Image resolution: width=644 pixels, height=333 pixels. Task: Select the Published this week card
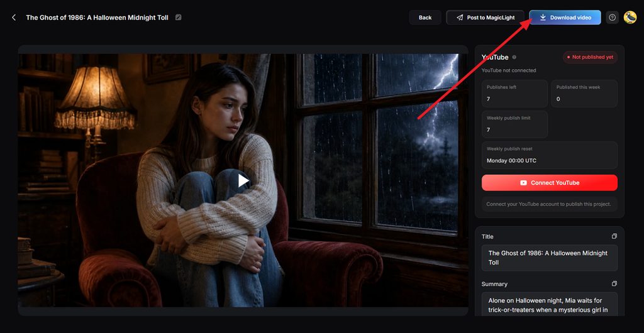[x=584, y=94]
